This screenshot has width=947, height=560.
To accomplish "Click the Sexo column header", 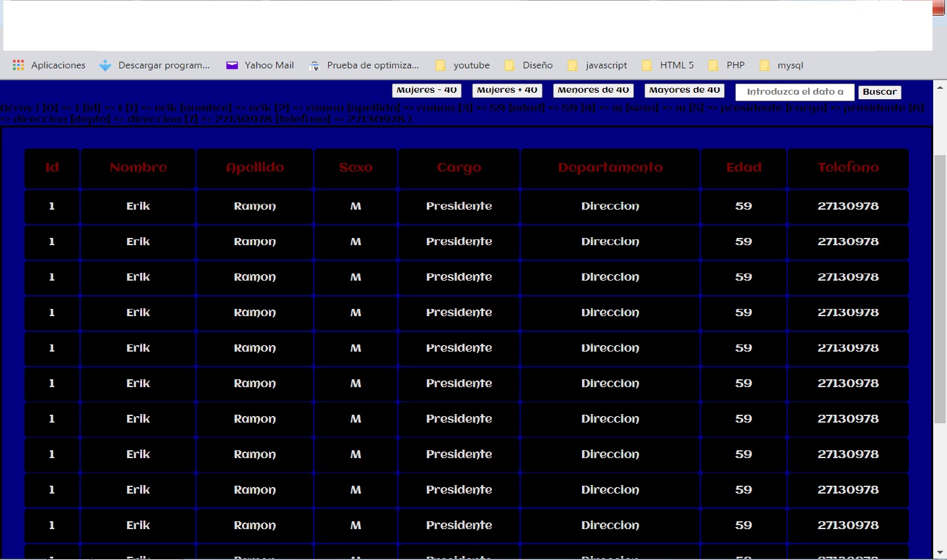I will click(356, 168).
